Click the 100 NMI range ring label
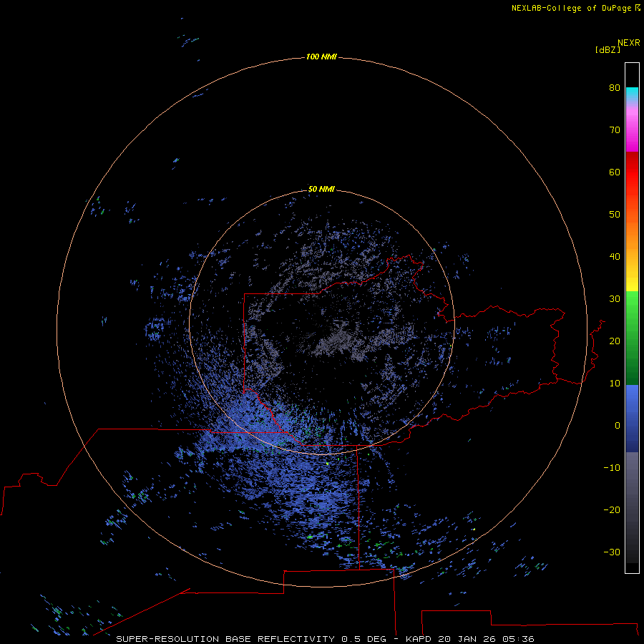644x644 pixels. [321, 57]
